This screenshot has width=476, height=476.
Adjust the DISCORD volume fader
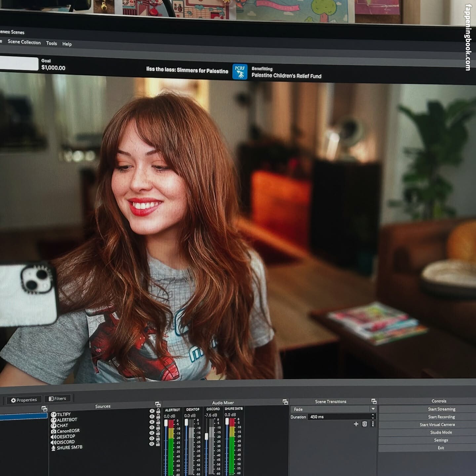tap(207, 436)
